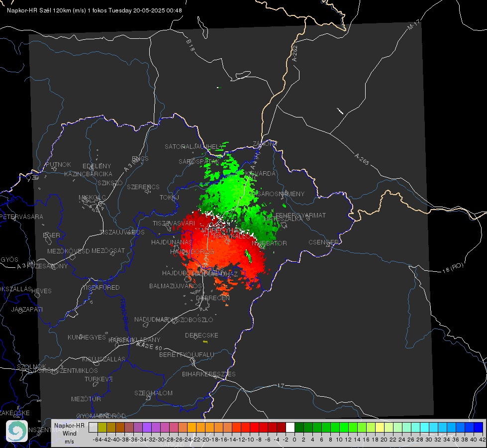Click the A42/E 60 road label
Screen dimensions: 487x448
[149, 346]
